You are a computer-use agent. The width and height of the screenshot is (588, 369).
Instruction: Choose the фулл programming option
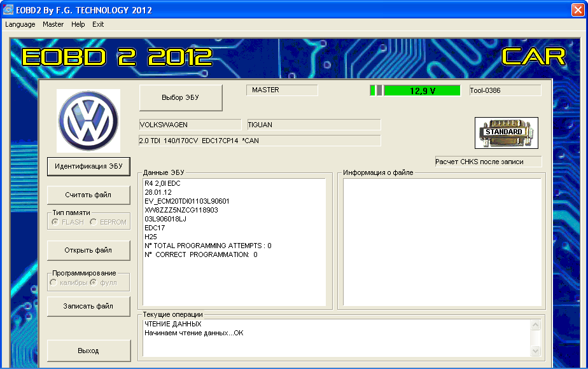tap(94, 282)
